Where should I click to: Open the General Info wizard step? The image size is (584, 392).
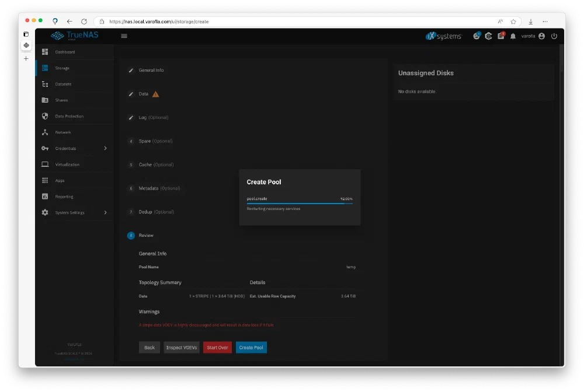151,70
